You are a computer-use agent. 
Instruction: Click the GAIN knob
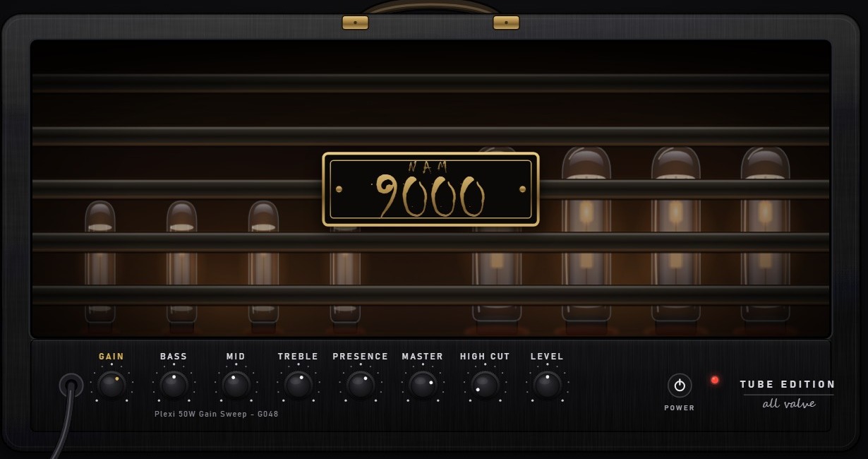tap(111, 385)
